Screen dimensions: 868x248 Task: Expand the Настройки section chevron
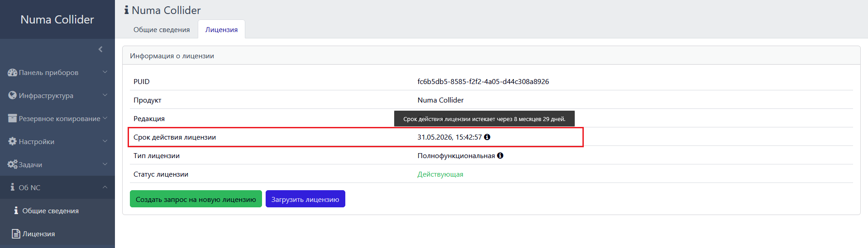[x=105, y=141]
